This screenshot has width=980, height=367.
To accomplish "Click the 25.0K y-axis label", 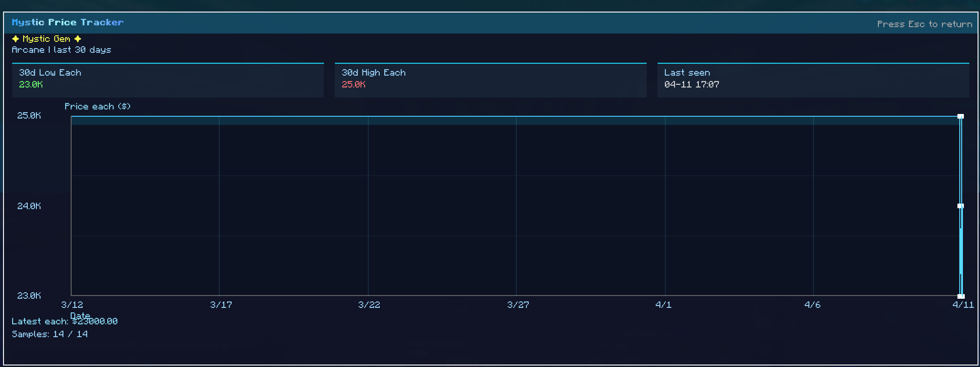I will point(29,116).
